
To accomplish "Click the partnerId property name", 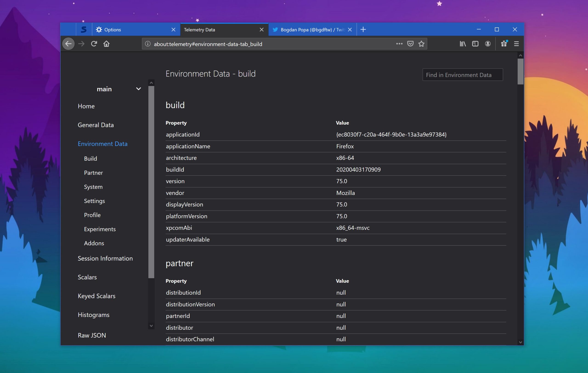I will 178,316.
